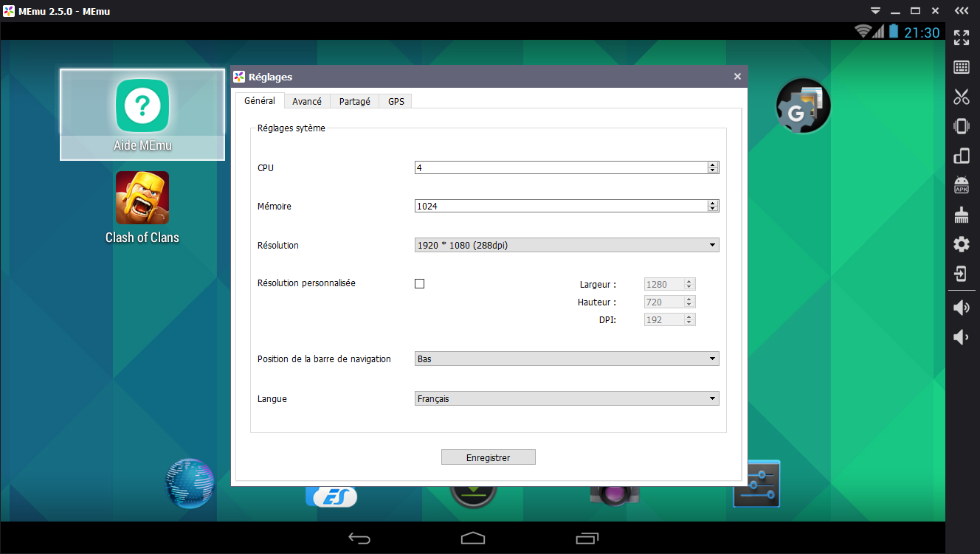Click the scissors screenshot icon
This screenshot has width=980, height=554.
click(961, 97)
